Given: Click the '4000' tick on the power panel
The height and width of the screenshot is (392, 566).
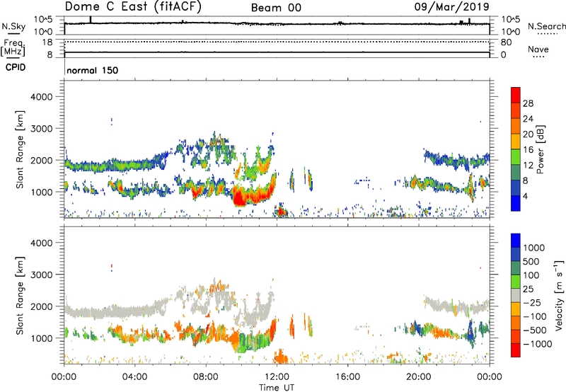Looking at the screenshot, I should [41, 97].
